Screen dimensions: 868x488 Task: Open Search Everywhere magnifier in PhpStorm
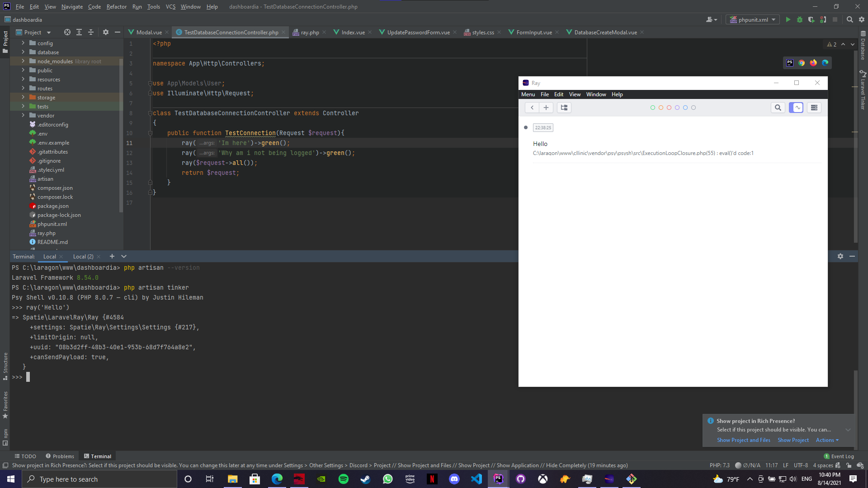click(850, 19)
